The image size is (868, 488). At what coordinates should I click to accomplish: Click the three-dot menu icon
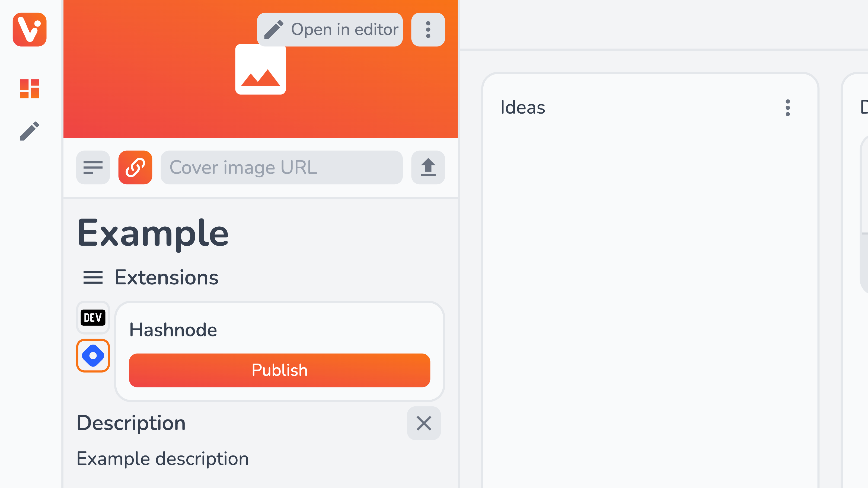click(428, 29)
